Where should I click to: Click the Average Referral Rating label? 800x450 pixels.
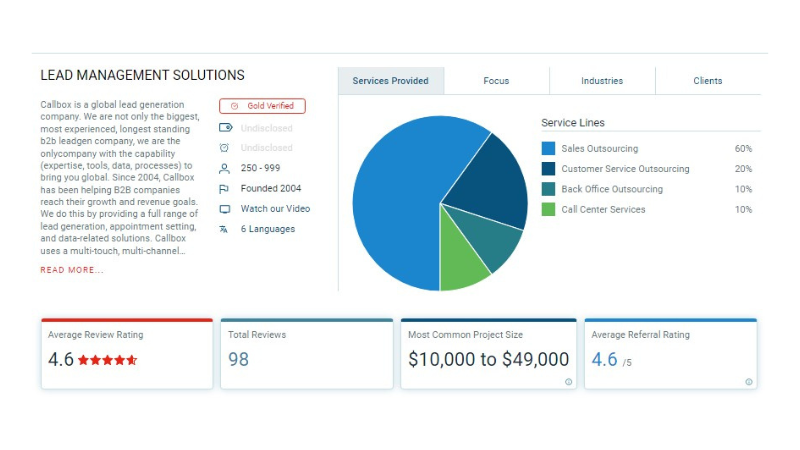pyautogui.click(x=640, y=335)
